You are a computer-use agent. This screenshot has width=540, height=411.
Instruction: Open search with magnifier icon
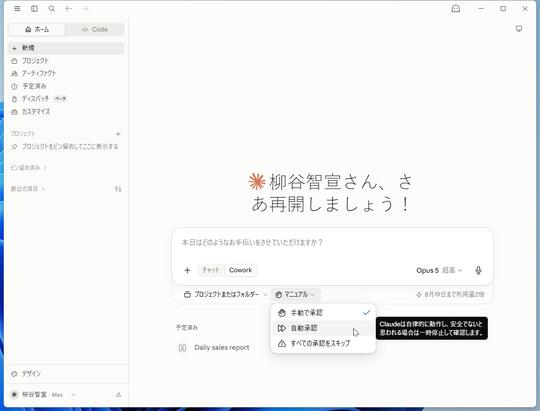coord(51,9)
